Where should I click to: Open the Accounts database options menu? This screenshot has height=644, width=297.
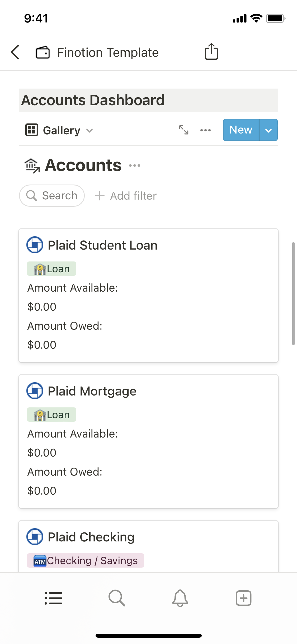point(135,166)
